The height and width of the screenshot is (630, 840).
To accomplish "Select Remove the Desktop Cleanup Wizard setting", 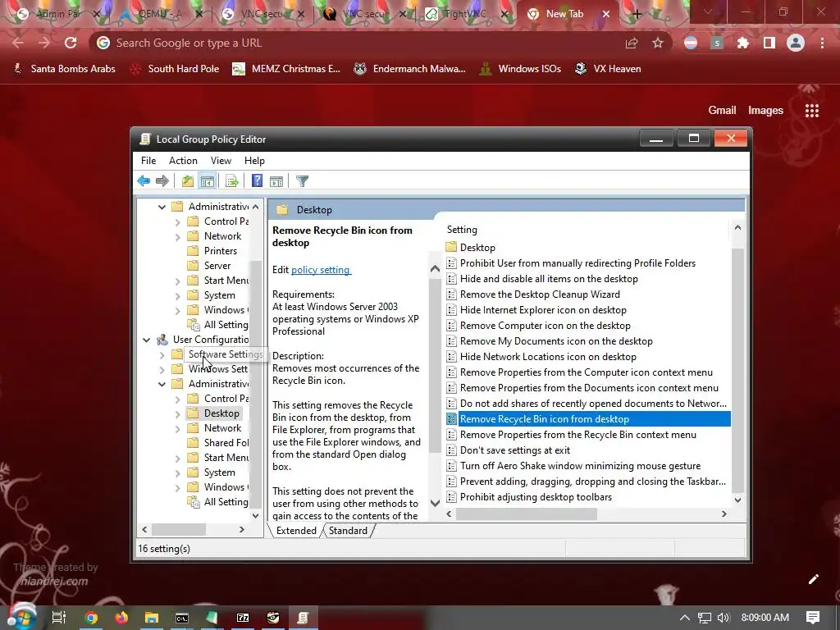I will pyautogui.click(x=533, y=294).
